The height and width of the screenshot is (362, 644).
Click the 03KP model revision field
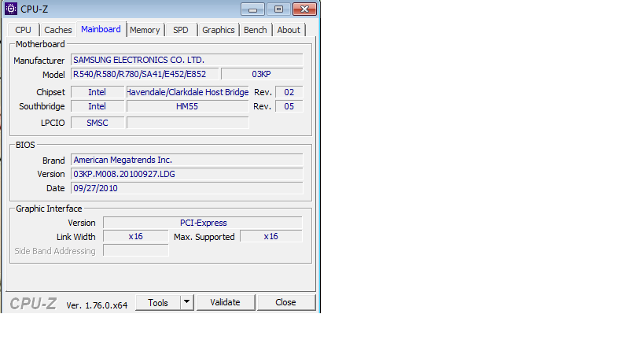point(262,74)
